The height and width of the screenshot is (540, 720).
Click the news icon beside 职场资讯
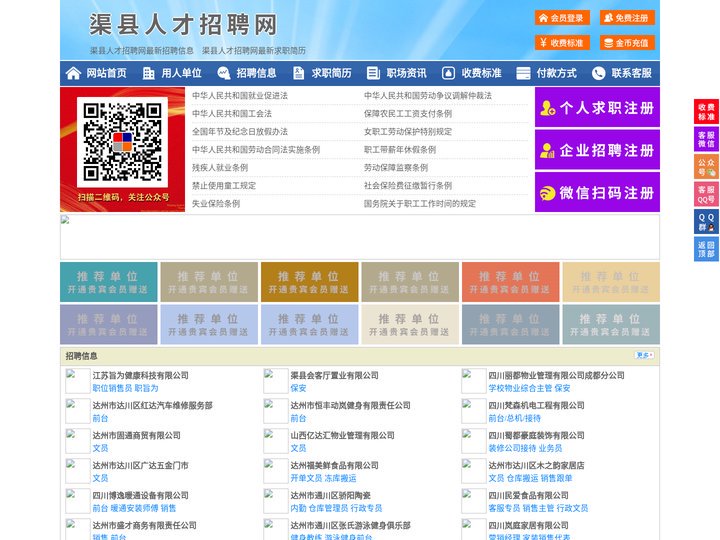pos(373,73)
